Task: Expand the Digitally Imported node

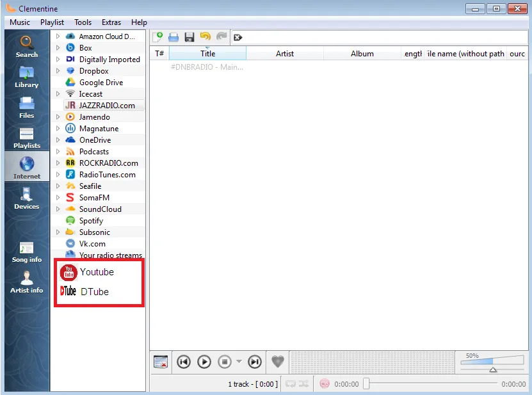Action: pyautogui.click(x=58, y=60)
